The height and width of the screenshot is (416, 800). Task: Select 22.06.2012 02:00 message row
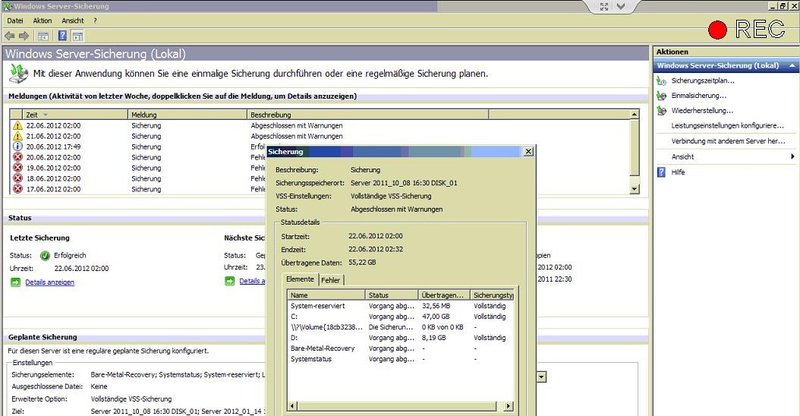320,126
